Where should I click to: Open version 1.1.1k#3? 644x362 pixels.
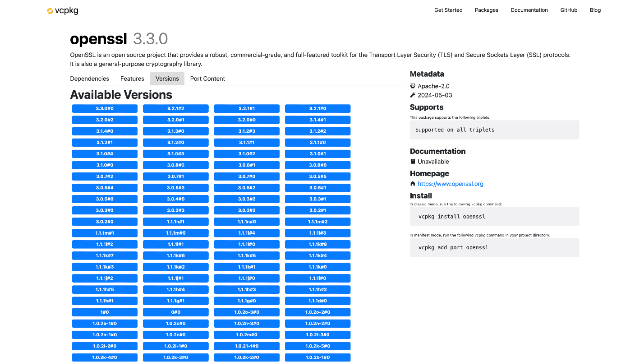(105, 267)
